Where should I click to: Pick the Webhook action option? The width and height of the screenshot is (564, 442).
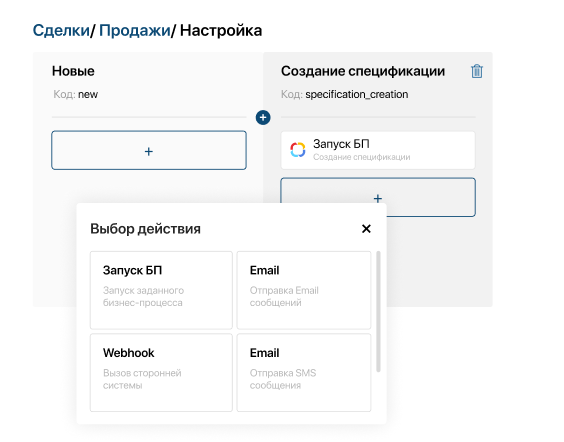tap(161, 373)
